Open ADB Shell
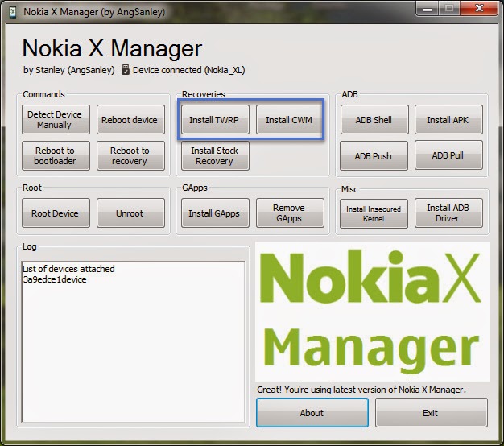Image resolution: width=504 pixels, height=446 pixels. coord(374,119)
